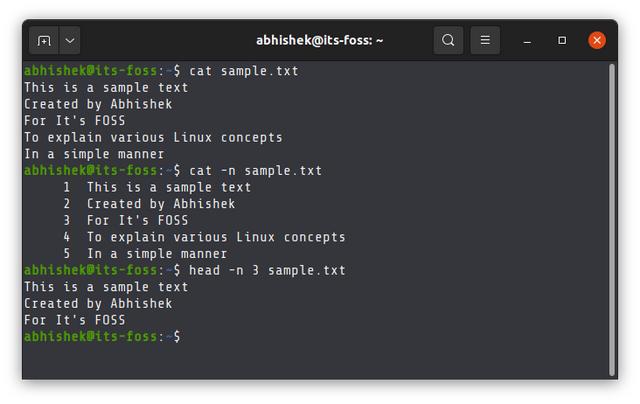
Task: Minimize the terminal window
Action: (527, 41)
